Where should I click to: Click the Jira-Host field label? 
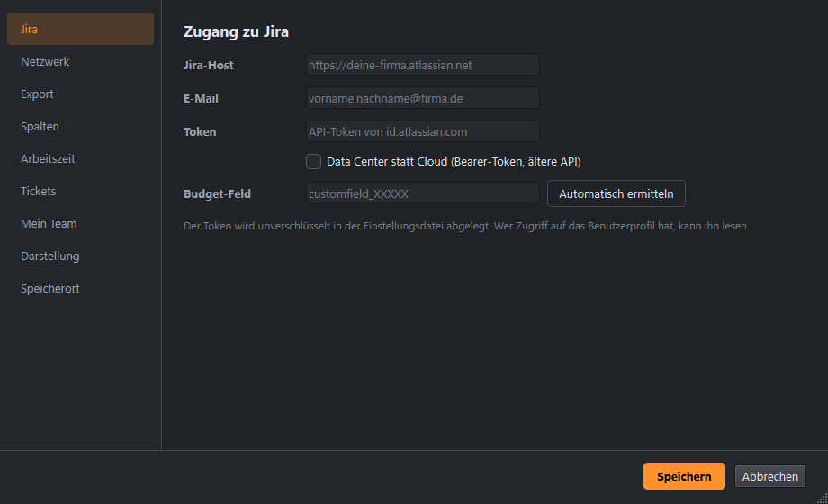coord(209,65)
